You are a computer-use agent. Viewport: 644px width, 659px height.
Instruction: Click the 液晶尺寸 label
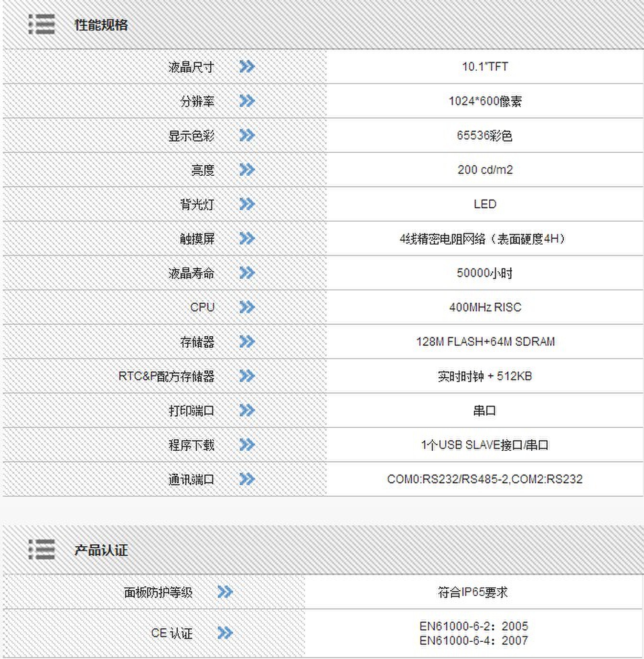coord(191,67)
